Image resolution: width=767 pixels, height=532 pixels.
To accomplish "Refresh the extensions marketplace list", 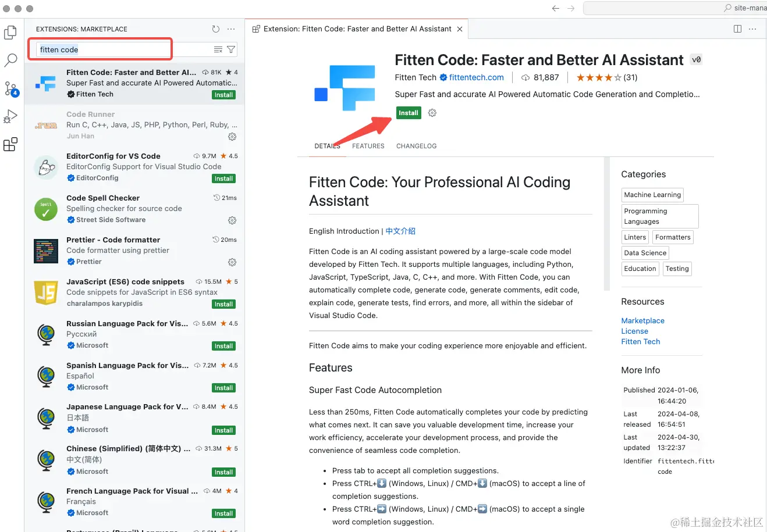I will click(x=216, y=29).
